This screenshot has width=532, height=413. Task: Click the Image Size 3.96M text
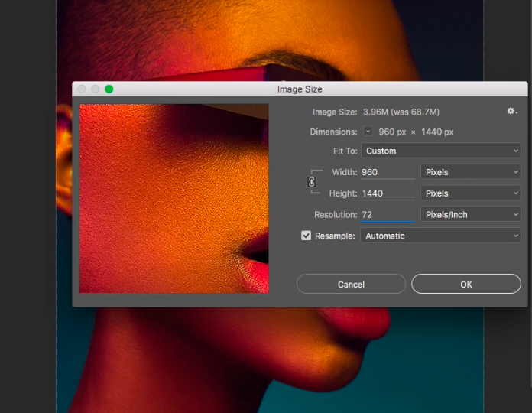401,112
